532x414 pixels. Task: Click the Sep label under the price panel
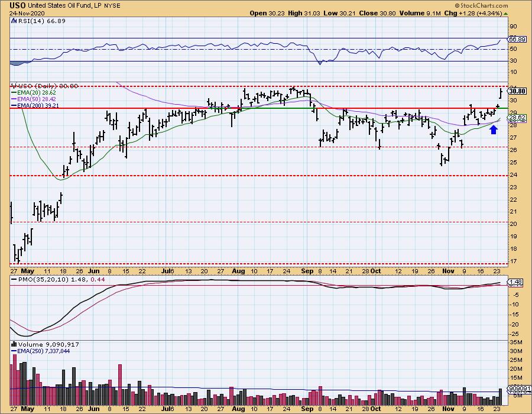click(307, 271)
